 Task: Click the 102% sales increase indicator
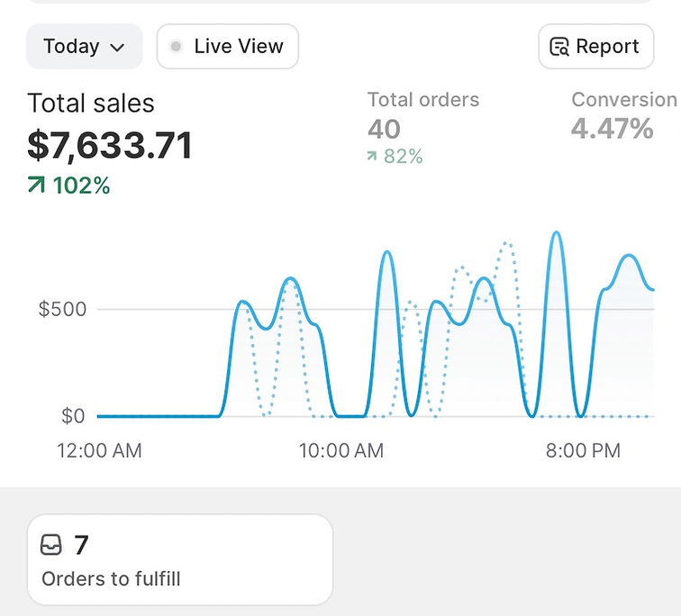pyautogui.click(x=68, y=186)
